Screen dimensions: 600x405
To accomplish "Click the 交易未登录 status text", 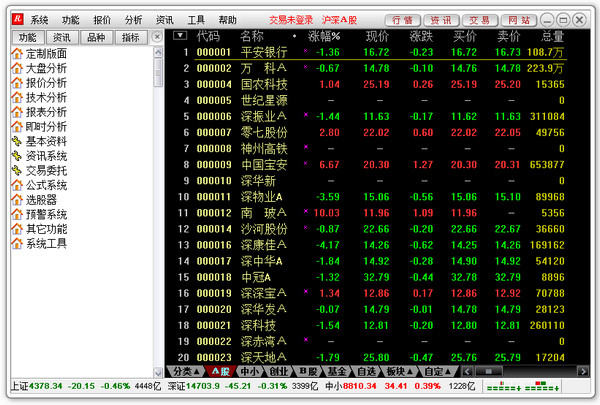I will click(291, 20).
